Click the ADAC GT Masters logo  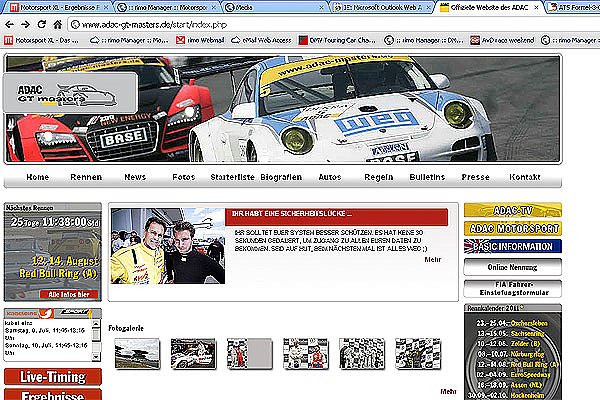[70, 93]
